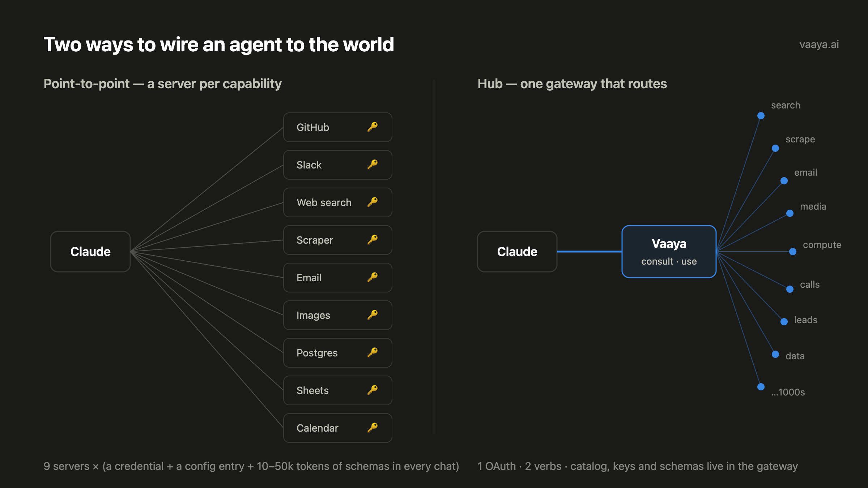868x488 pixels.
Task: Click the '9 servers ×' footer caption
Action: [251, 466]
